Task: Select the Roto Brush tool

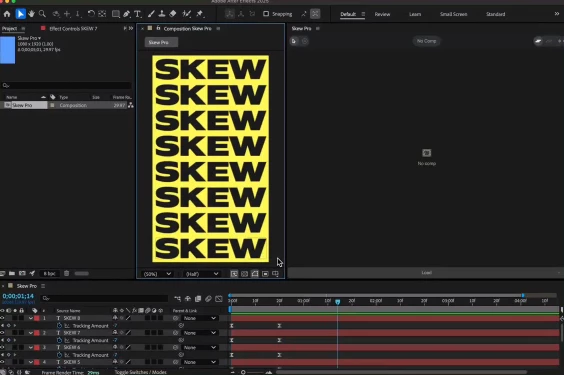Action: pyautogui.click(x=186, y=14)
